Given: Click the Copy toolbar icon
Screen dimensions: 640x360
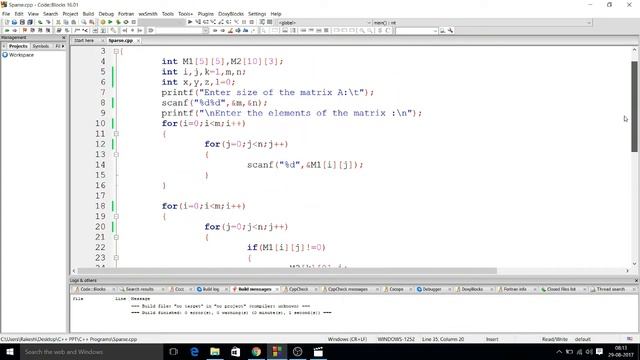Looking at the screenshot, I should (x=66, y=22).
